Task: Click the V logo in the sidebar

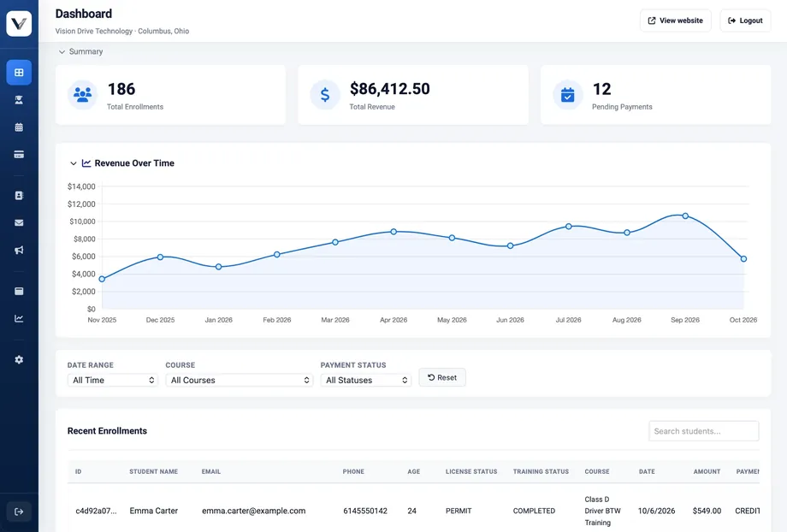Action: (19, 23)
